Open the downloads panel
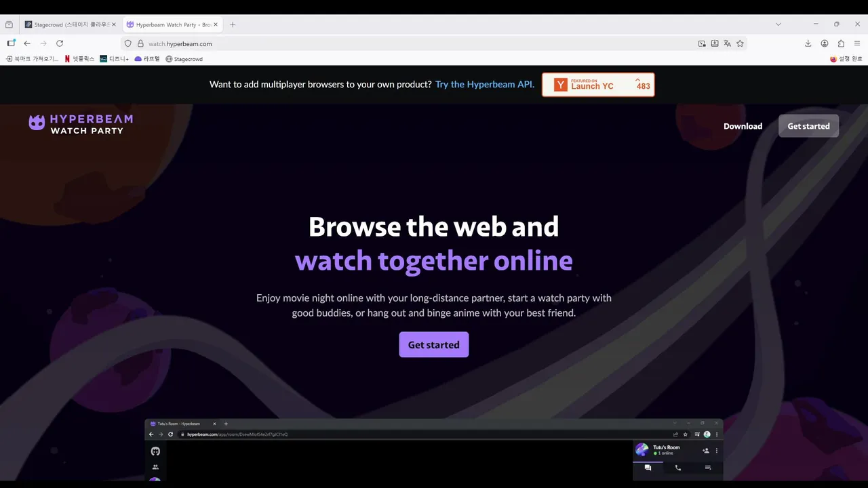The height and width of the screenshot is (488, 868). coord(808,43)
